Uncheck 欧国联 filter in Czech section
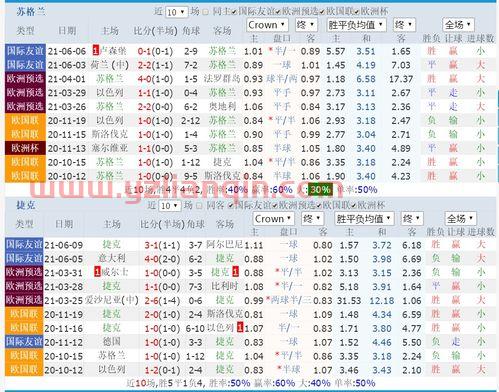The image size is (499, 392). 319,206
